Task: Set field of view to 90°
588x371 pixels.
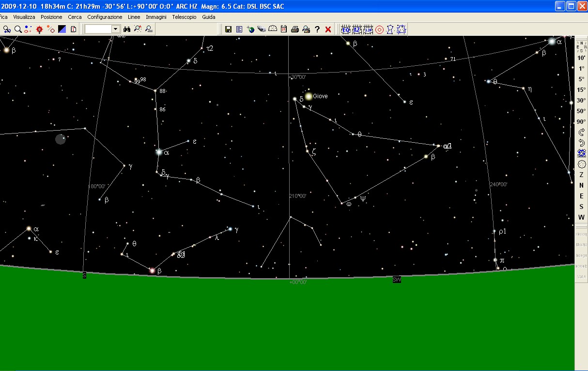Action: pyautogui.click(x=581, y=122)
